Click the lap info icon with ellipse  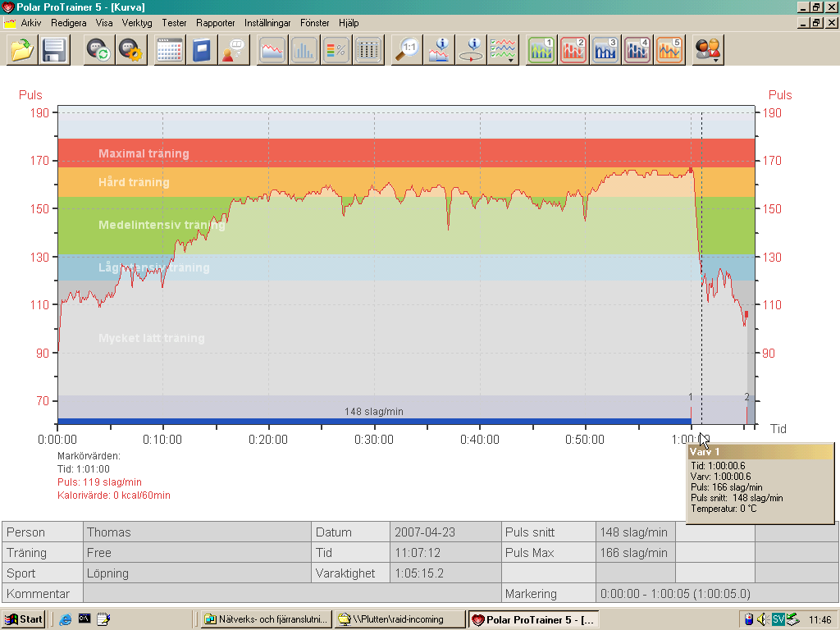(x=472, y=50)
